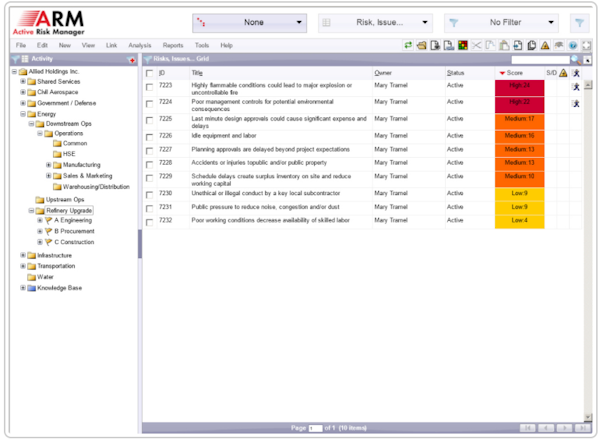This screenshot has width=600, height=443.
Task: Click the open folder toolbar icon
Action: pyautogui.click(x=422, y=46)
